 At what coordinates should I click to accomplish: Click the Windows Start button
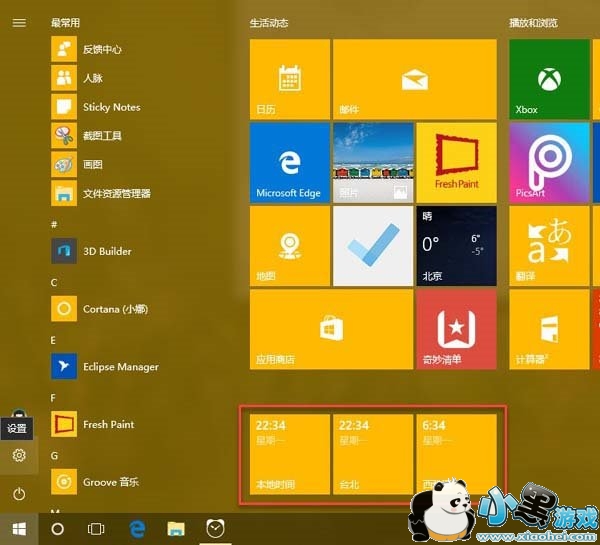coord(19,529)
